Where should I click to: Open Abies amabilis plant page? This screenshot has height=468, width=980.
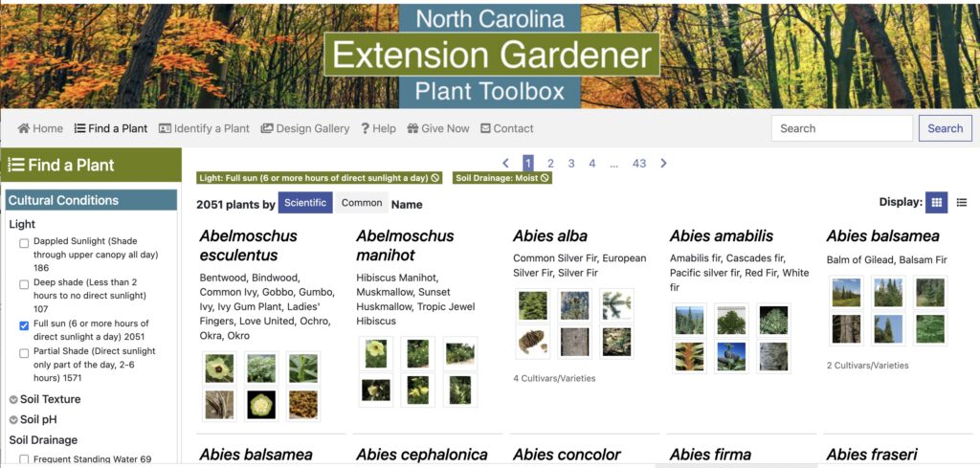pos(722,236)
